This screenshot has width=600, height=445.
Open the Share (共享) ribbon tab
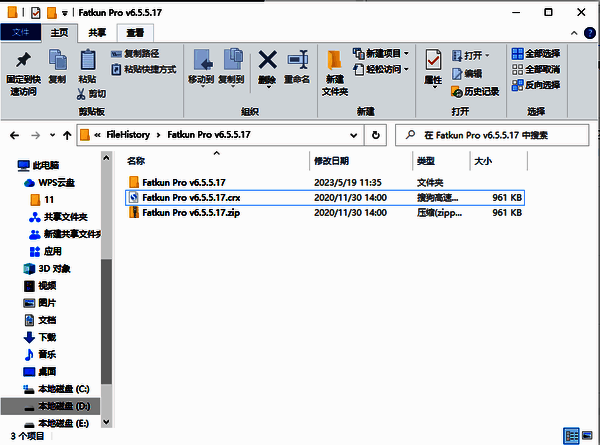tap(97, 32)
